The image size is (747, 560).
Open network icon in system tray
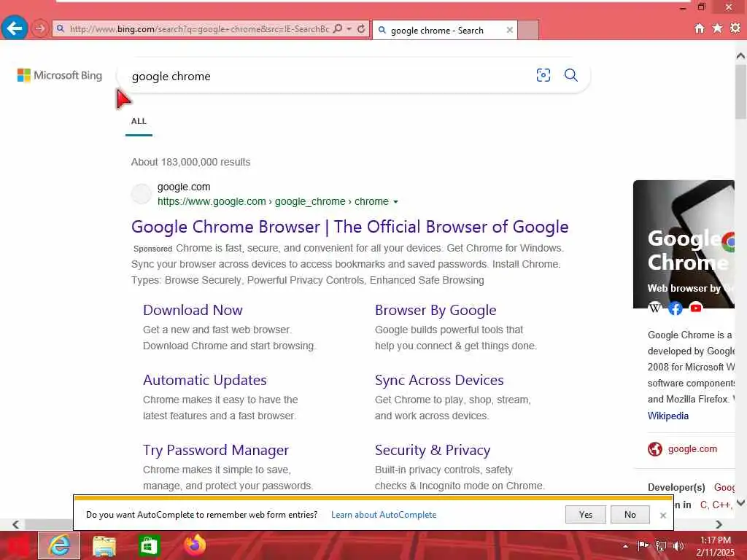(661, 545)
